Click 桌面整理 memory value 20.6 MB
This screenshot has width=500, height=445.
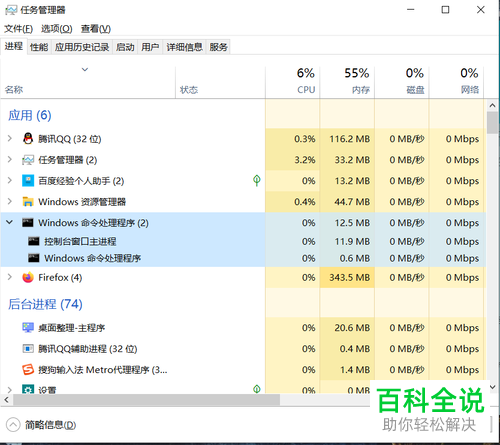click(x=352, y=328)
